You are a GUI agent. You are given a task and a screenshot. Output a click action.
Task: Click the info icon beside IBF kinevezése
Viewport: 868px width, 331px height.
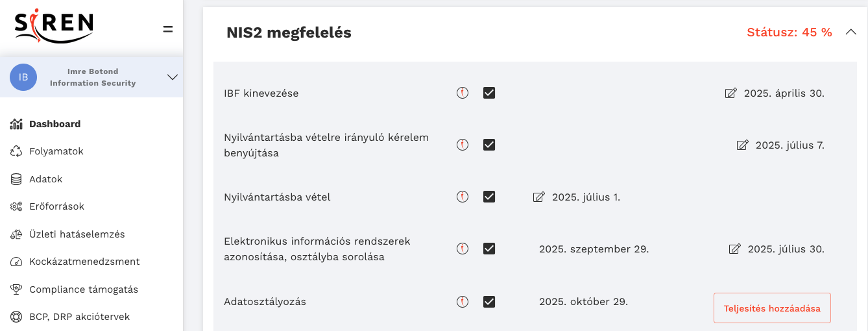coord(463,93)
